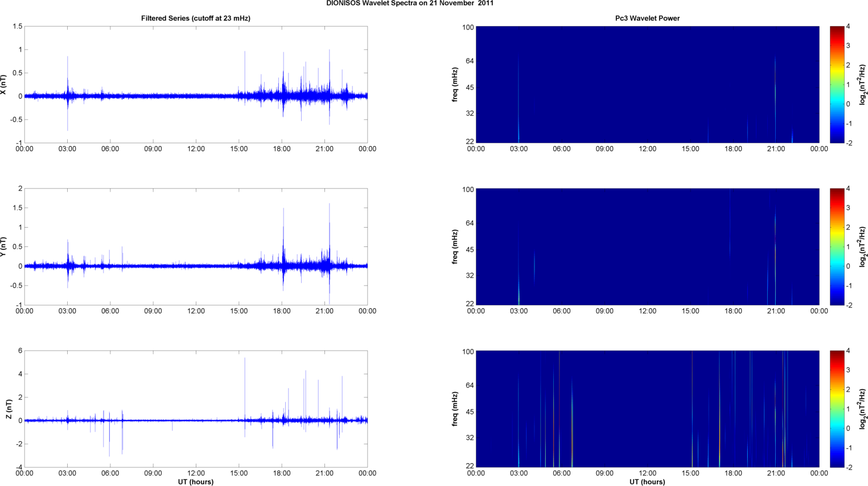Click the '2' tick on the Y (nT) axis
The width and height of the screenshot is (868, 486).
(x=20, y=188)
